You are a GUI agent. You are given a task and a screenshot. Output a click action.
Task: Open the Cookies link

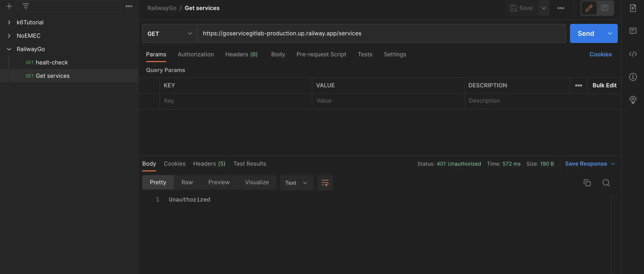(600, 54)
